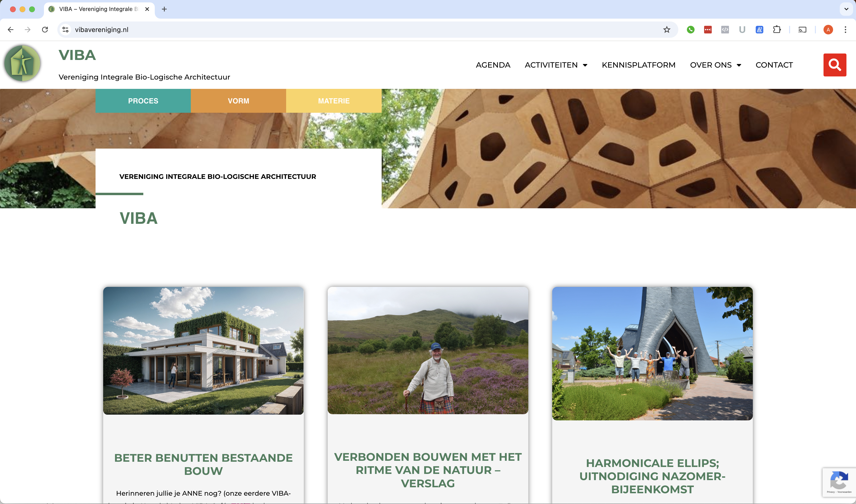Bookmark this page with star icon
This screenshot has width=856, height=504.
coord(666,30)
